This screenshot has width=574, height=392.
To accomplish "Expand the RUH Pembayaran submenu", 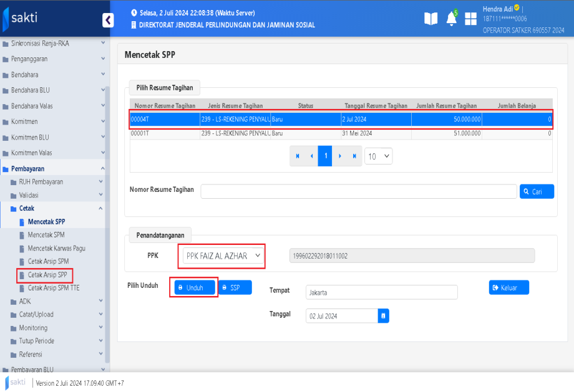I will coord(59,182).
